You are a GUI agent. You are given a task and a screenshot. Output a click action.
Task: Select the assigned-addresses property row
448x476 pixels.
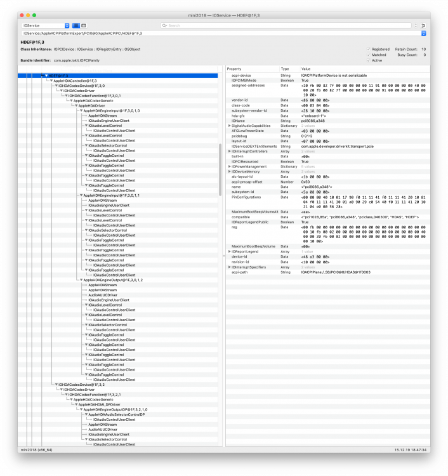click(x=328, y=90)
